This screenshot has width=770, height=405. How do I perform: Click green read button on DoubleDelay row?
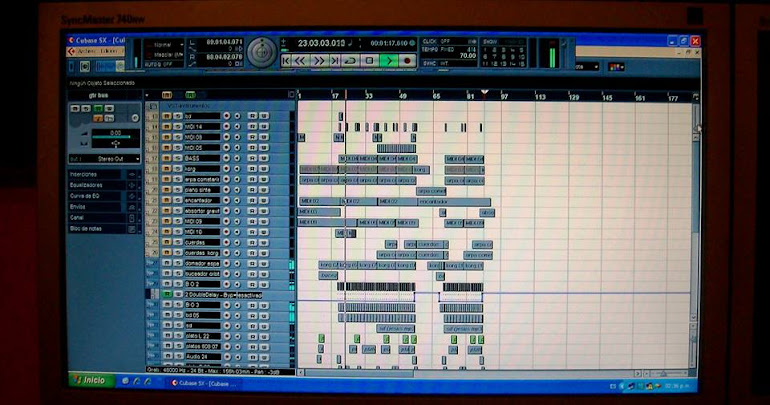167,295
